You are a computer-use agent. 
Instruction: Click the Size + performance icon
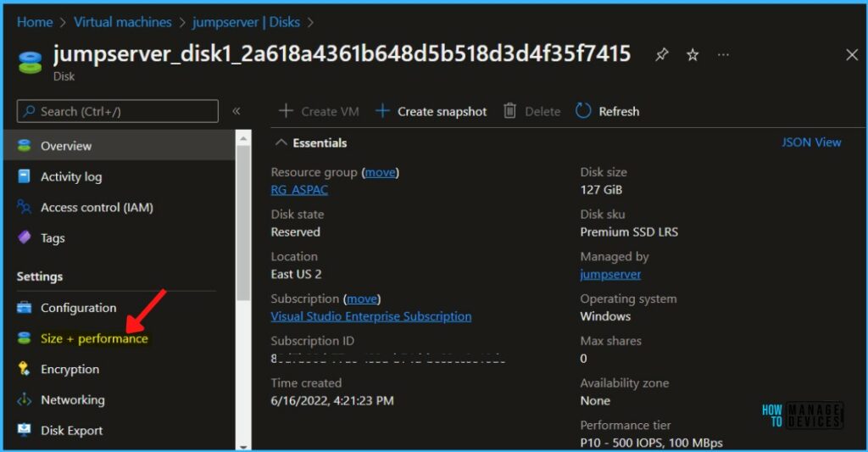pyautogui.click(x=24, y=338)
